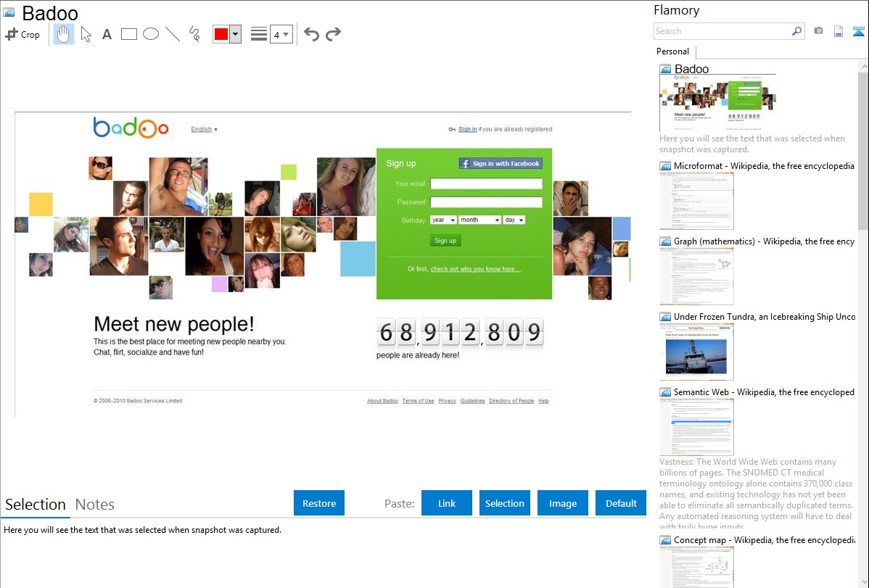This screenshot has width=869, height=588.
Task: Click the Semantic Web entry icon
Action: pos(665,392)
